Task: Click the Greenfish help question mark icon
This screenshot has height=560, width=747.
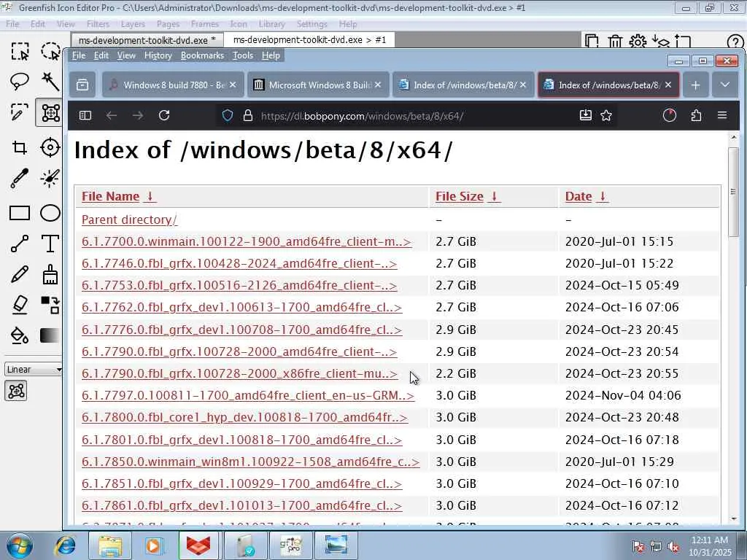Action: pyautogui.click(x=735, y=42)
